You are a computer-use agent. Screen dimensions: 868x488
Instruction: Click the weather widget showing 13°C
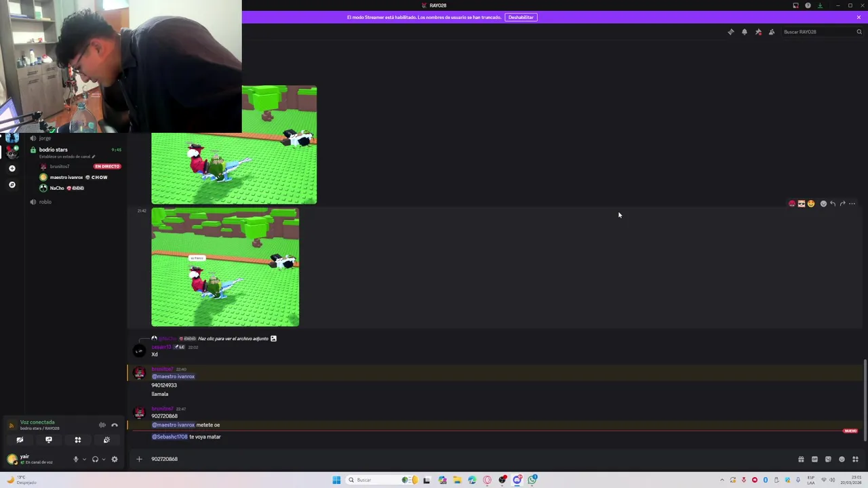click(22, 480)
